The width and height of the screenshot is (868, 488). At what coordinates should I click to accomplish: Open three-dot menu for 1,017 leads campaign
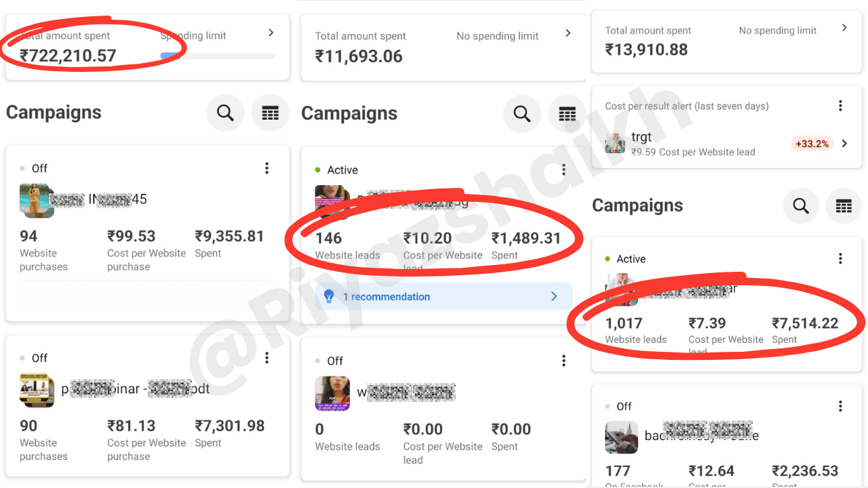(840, 258)
